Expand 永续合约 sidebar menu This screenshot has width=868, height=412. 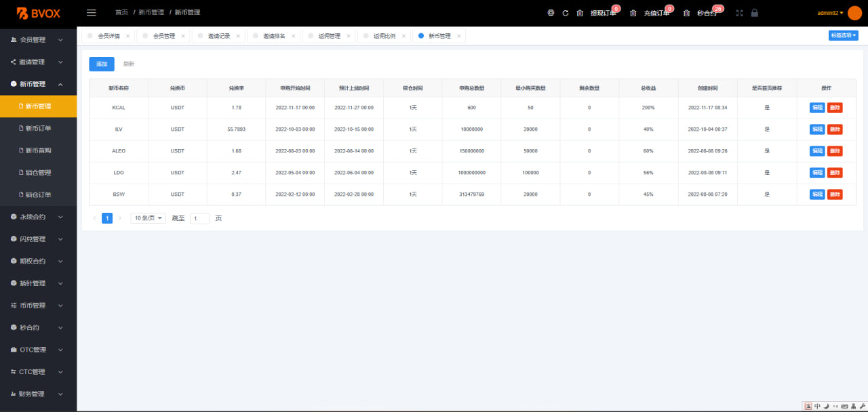pos(38,217)
